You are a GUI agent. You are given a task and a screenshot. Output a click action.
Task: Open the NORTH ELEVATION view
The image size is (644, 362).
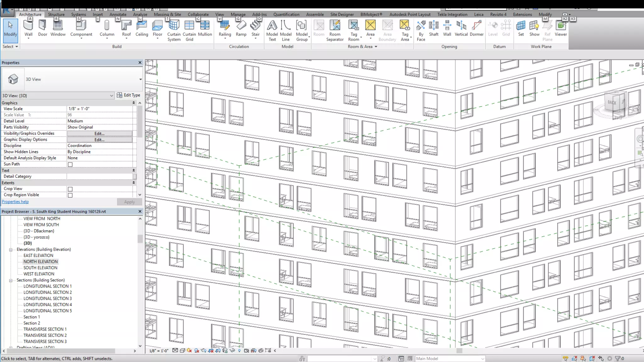click(41, 262)
